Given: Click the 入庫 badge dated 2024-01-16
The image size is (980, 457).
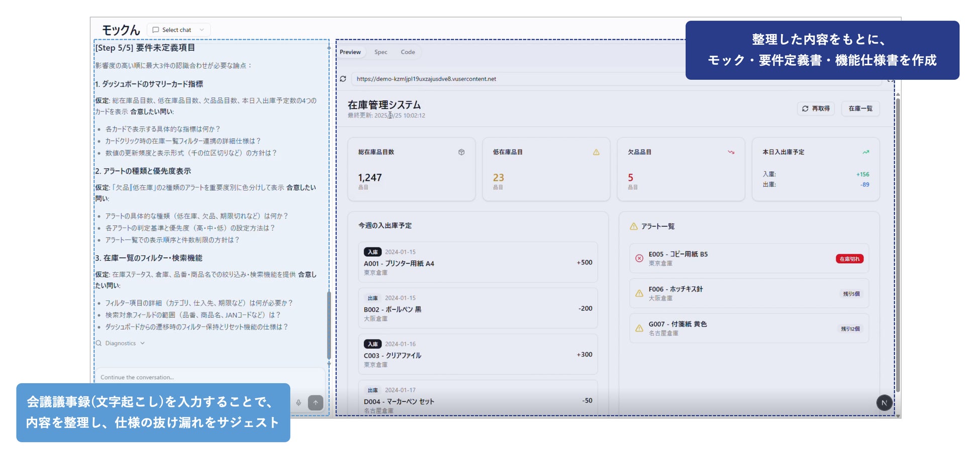Looking at the screenshot, I should pos(372,344).
